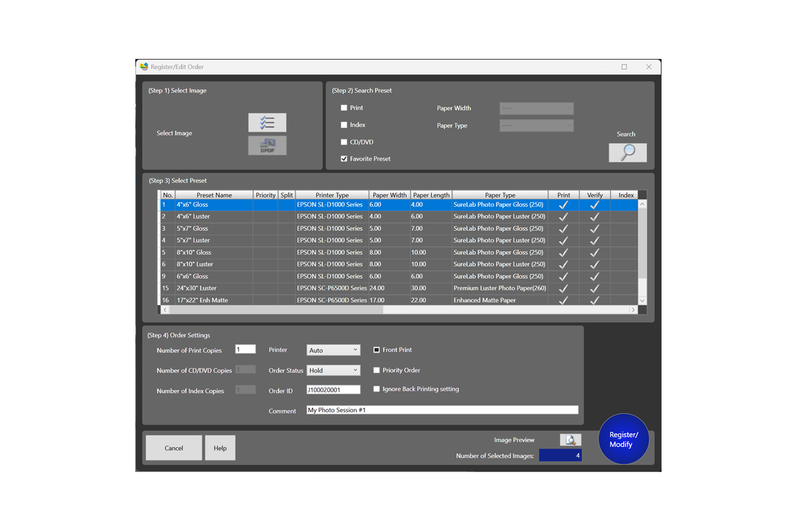The image size is (798, 532).
Task: Click the Order ID field J100020001
Action: click(x=333, y=390)
